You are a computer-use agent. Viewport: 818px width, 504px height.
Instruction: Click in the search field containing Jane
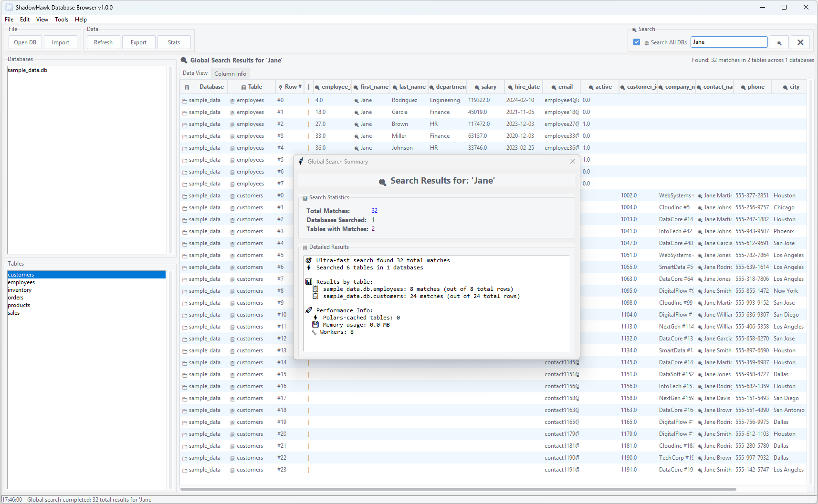click(729, 42)
